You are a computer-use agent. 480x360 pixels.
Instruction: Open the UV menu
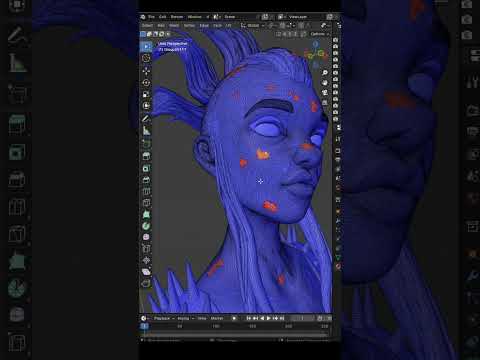(x=228, y=25)
